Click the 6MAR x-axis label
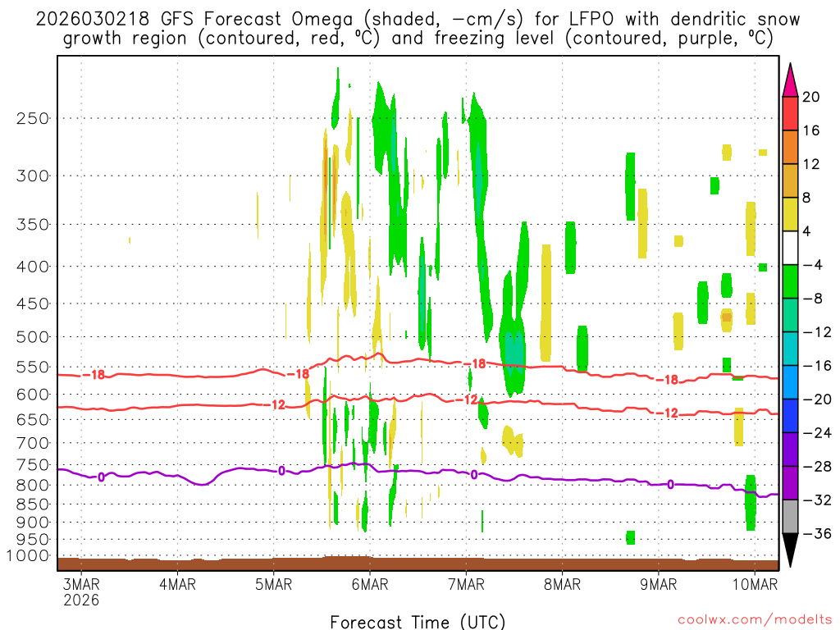This screenshot has height=630, width=840. click(370, 584)
